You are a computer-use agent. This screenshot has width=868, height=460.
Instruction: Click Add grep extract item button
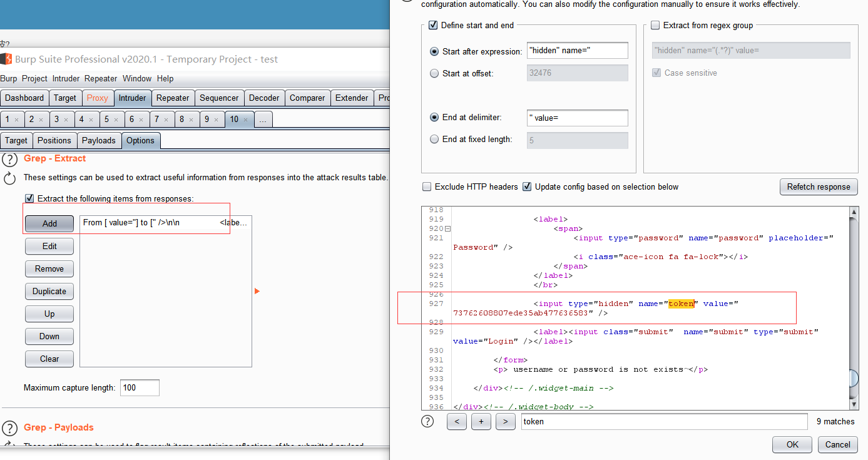click(x=49, y=223)
